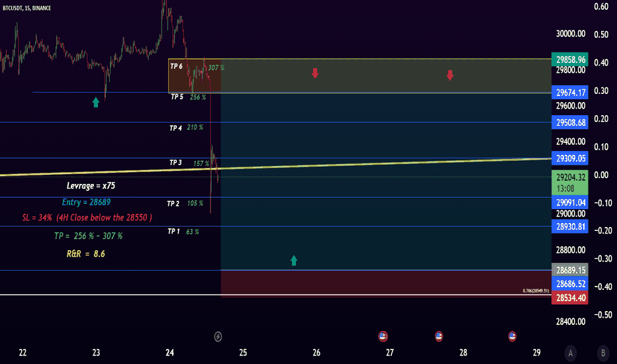This screenshot has width=617, height=364.
Task: Click the 28400.00 price axis value
Action: pyautogui.click(x=571, y=322)
